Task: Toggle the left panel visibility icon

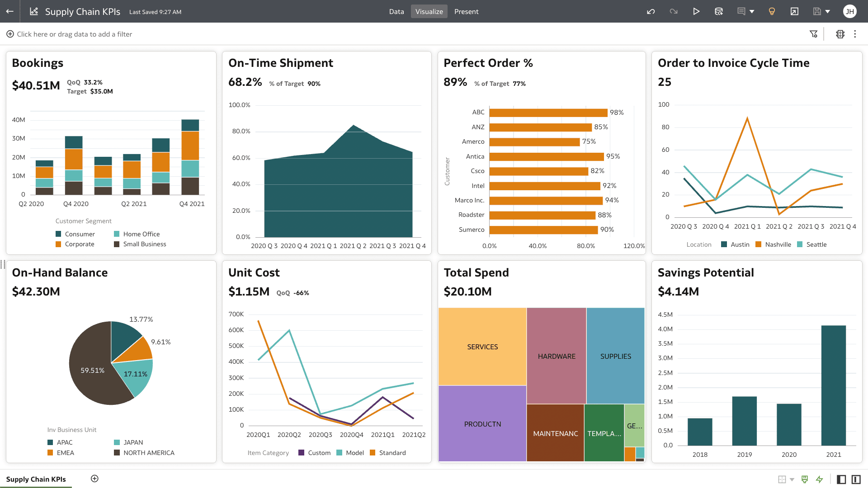Action: click(x=841, y=479)
